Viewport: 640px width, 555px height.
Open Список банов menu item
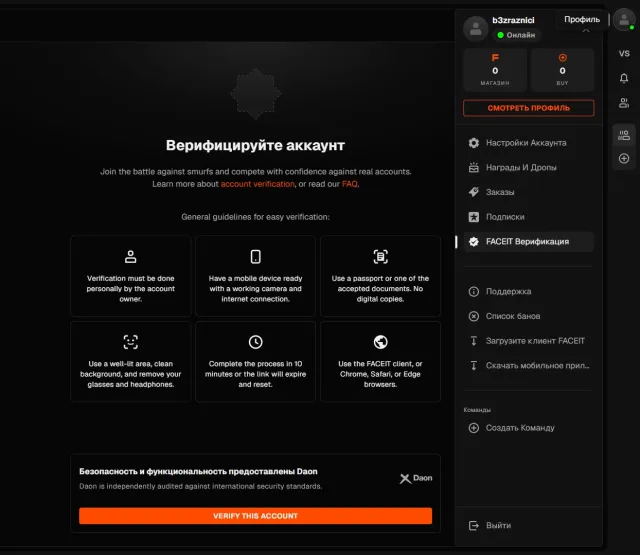pyautogui.click(x=529, y=316)
